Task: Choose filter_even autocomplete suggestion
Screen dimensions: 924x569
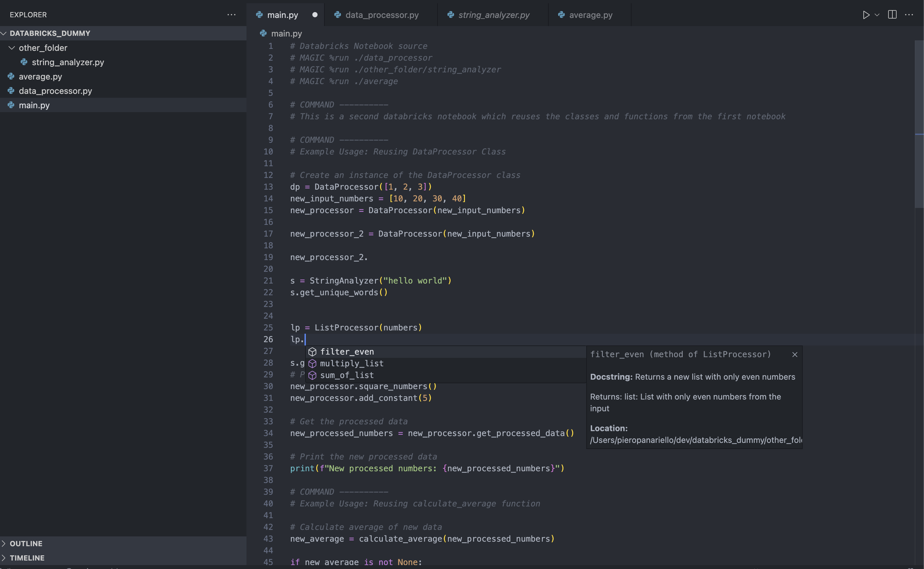Action: [x=445, y=352]
